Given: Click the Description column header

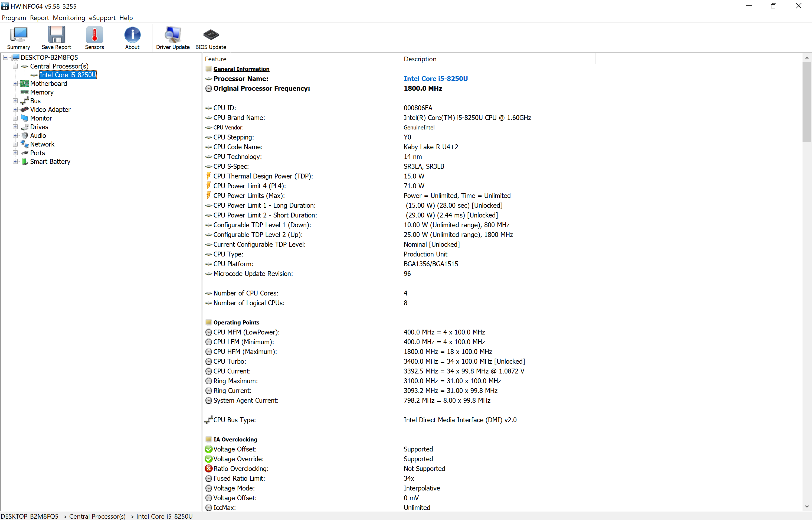Looking at the screenshot, I should (499, 59).
